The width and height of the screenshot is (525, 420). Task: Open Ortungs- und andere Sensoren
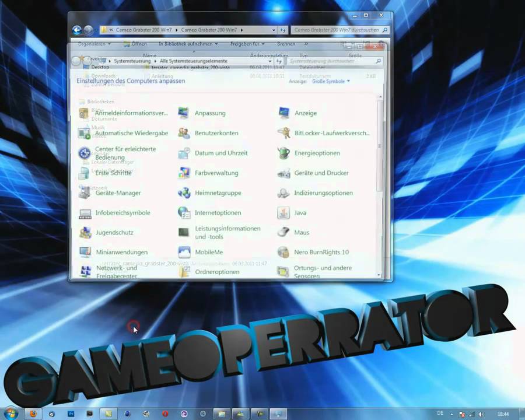(x=315, y=272)
